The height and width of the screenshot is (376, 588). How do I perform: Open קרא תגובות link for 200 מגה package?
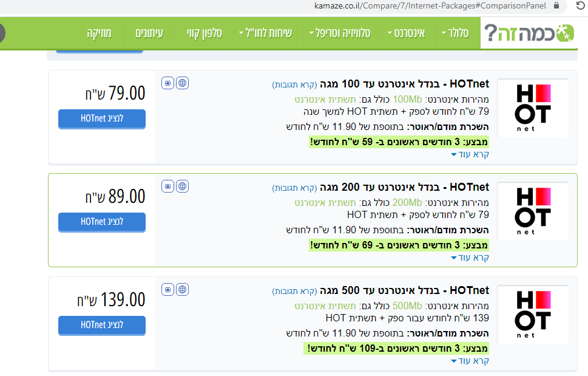295,188
